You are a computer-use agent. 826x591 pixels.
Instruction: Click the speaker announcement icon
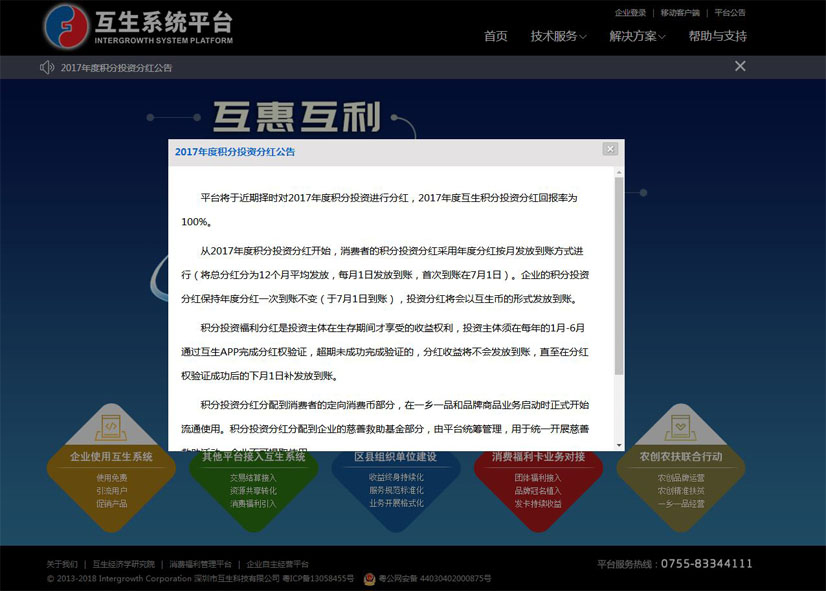click(46, 67)
